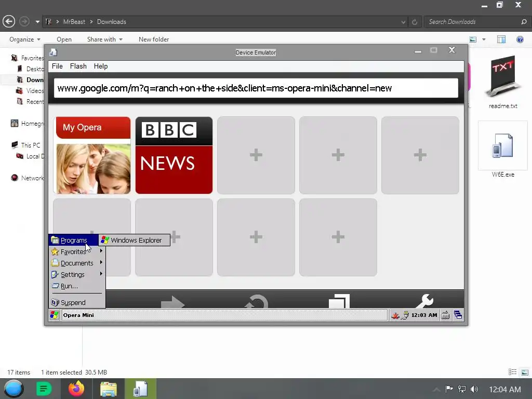Click the Explorer change view icon
This screenshot has width=532, height=399.
click(x=473, y=39)
